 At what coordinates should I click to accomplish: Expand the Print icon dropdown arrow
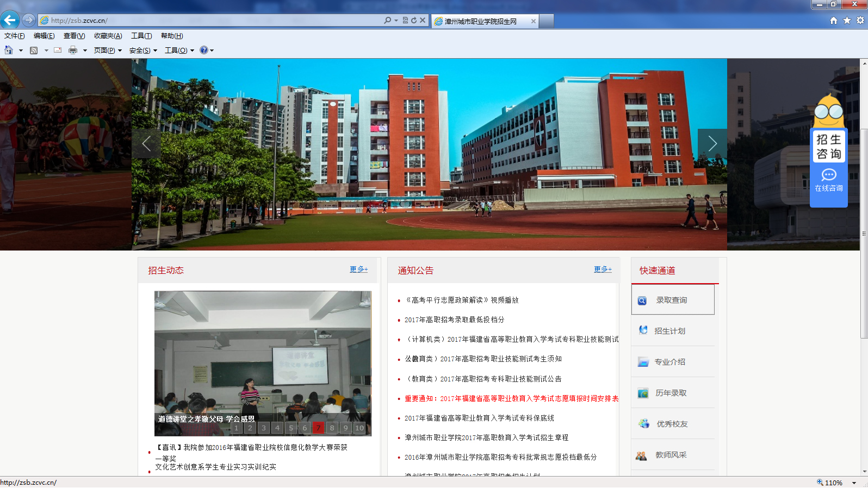point(85,51)
